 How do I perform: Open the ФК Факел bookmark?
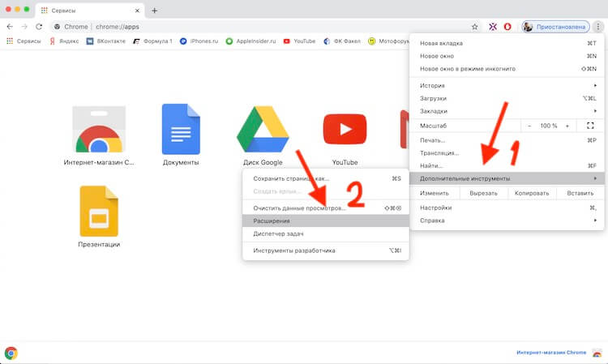pos(342,41)
